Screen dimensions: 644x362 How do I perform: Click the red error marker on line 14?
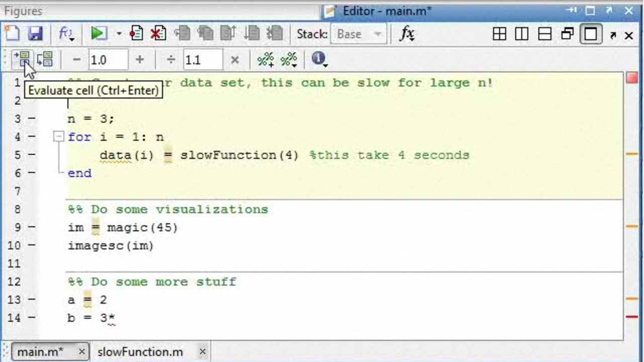pyautogui.click(x=631, y=317)
